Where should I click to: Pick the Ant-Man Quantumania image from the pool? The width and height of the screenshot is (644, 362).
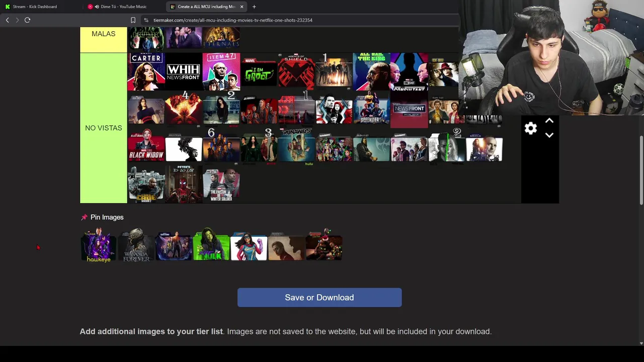click(x=174, y=245)
